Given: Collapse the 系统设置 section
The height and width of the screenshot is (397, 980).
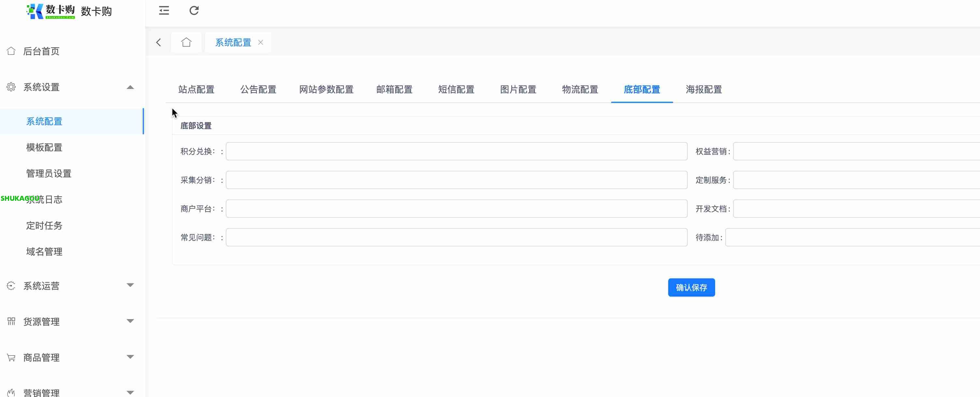Looking at the screenshot, I should [x=131, y=87].
